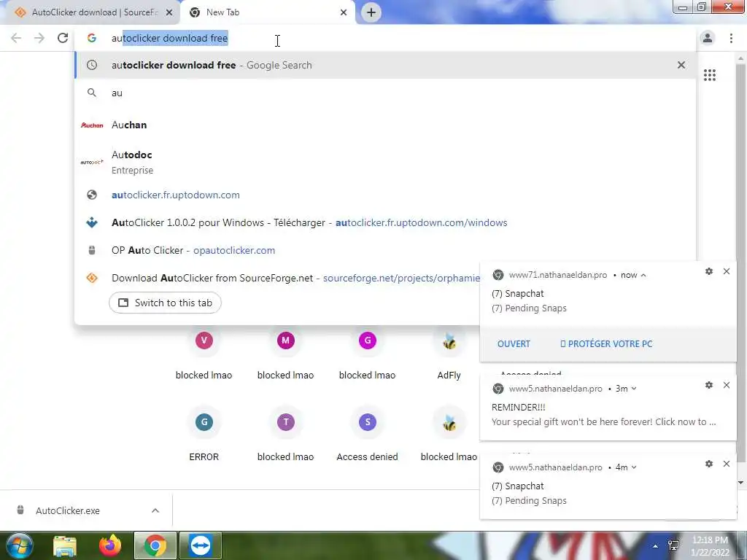This screenshot has height=560, width=747.
Task: Select the plain 'au' search suggestion
Action: 385,93
